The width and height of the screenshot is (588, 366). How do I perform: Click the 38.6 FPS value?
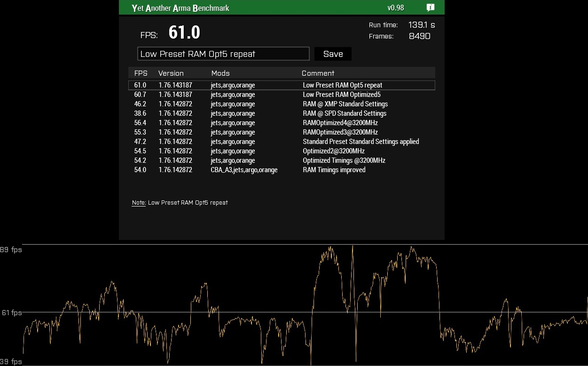[140, 113]
